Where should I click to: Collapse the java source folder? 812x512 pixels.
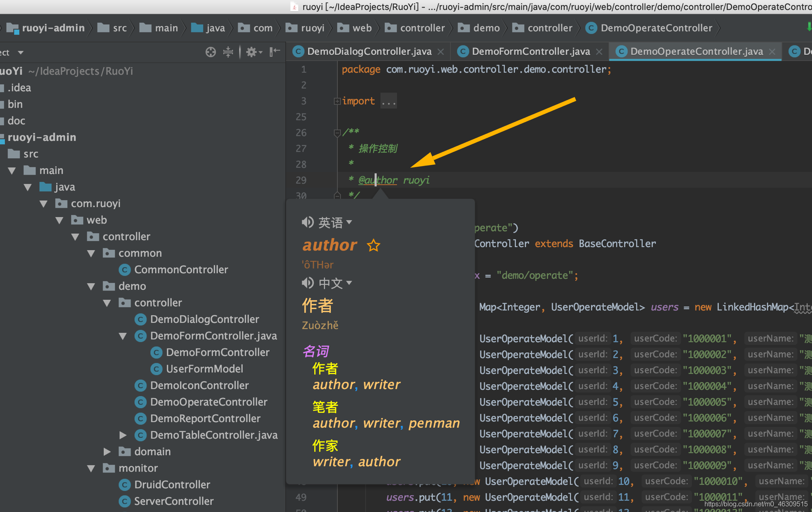click(28, 187)
